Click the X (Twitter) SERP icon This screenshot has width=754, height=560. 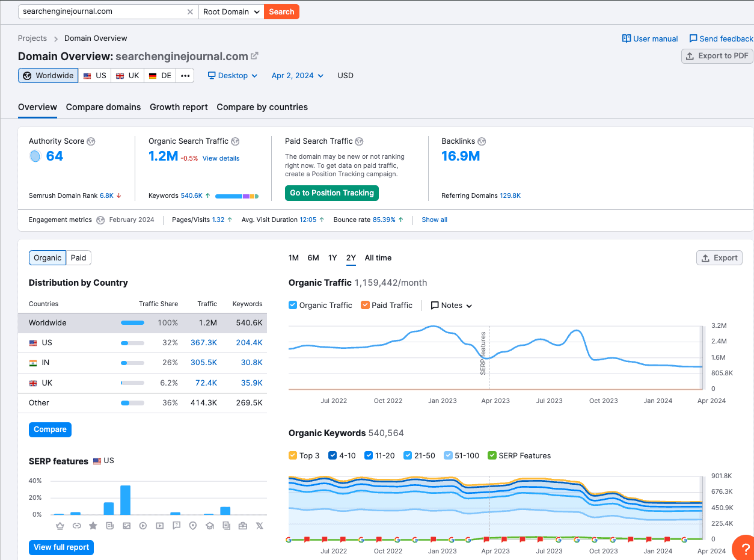click(259, 526)
